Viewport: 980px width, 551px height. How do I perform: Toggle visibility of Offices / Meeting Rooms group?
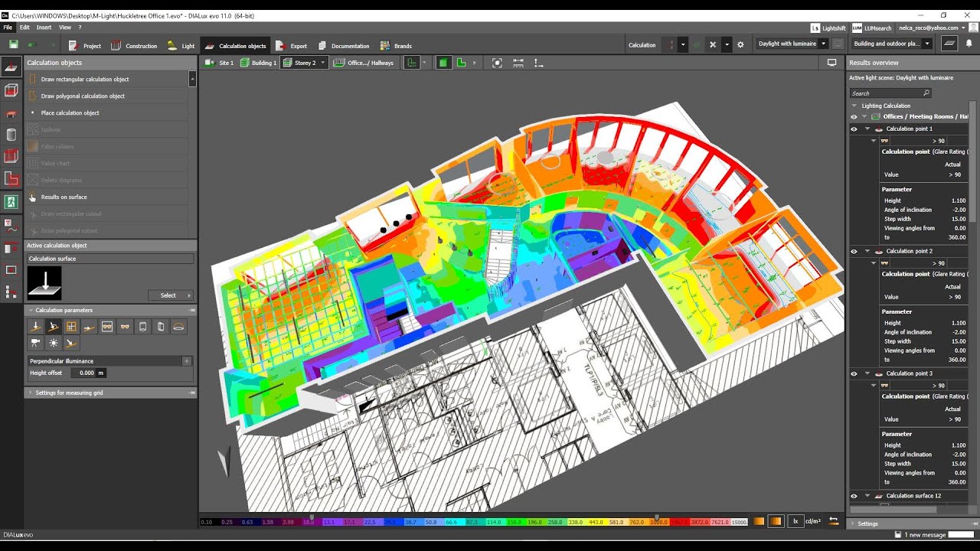(854, 117)
